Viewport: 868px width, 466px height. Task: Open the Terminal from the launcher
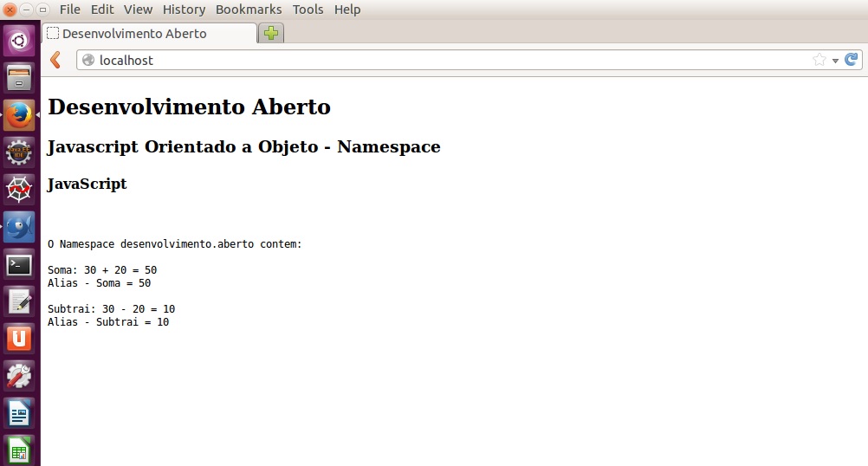19,264
